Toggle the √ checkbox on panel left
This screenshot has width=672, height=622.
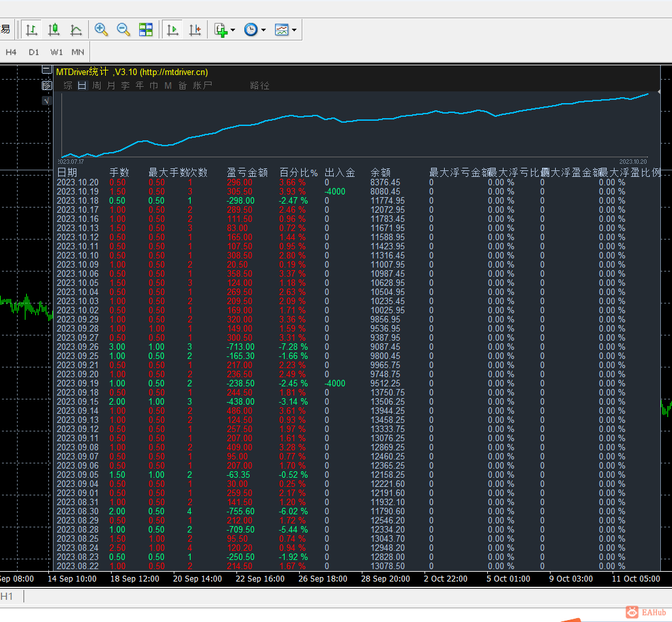tap(46, 101)
